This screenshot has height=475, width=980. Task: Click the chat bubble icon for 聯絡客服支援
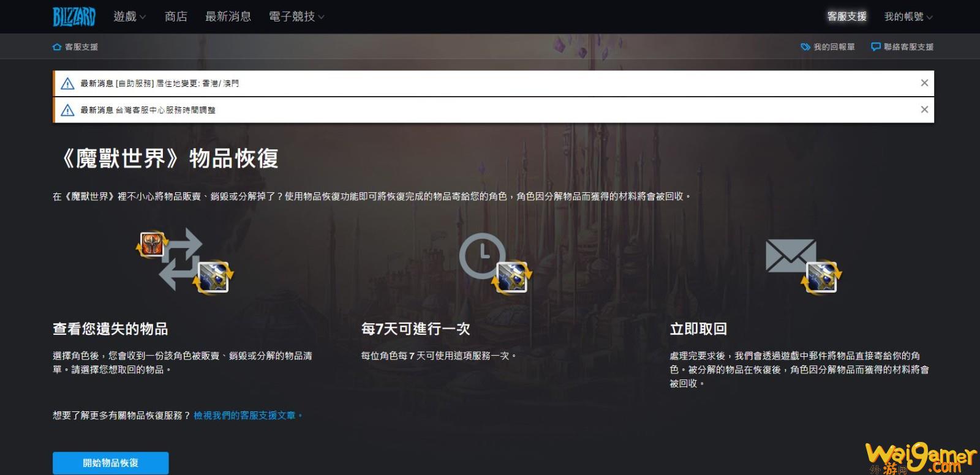click(x=876, y=47)
